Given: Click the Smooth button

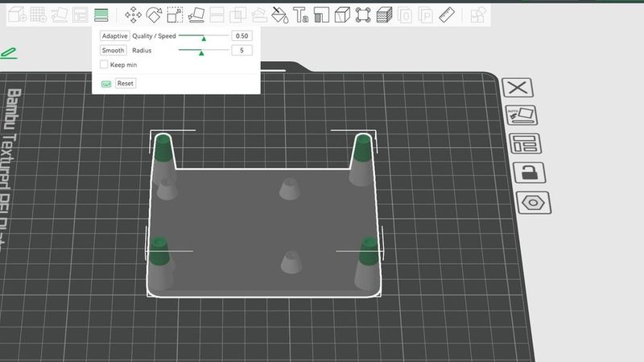Looking at the screenshot, I should (x=113, y=51).
